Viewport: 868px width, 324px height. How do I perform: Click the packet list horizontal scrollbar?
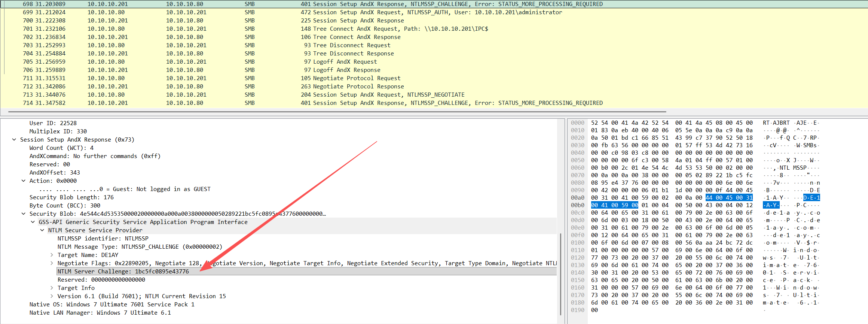coord(337,112)
